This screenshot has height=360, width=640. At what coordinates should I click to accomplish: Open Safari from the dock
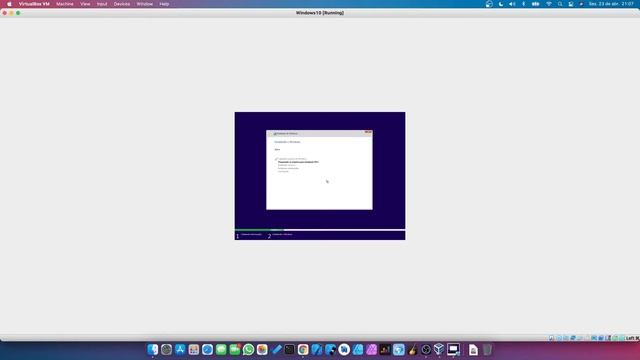coord(207,349)
